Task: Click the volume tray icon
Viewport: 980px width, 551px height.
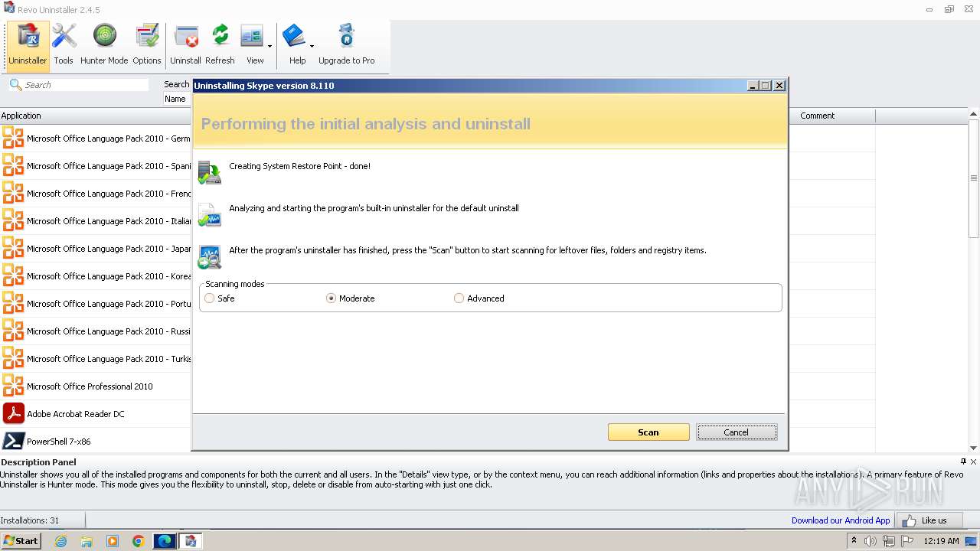Action: click(x=871, y=541)
